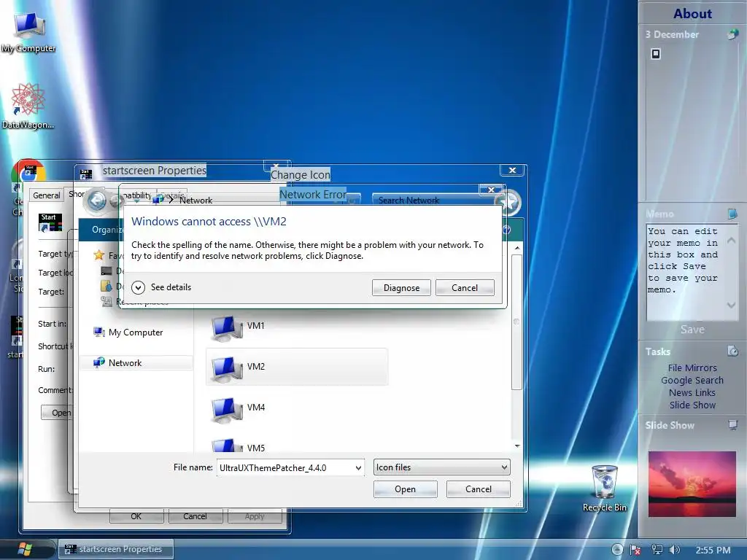Click the scroll up arrow in the file list

(x=517, y=249)
